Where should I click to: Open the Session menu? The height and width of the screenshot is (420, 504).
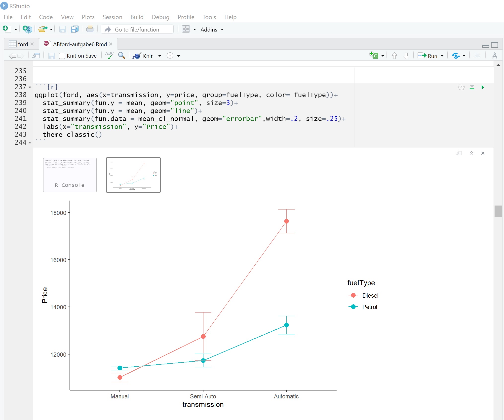click(x=112, y=17)
